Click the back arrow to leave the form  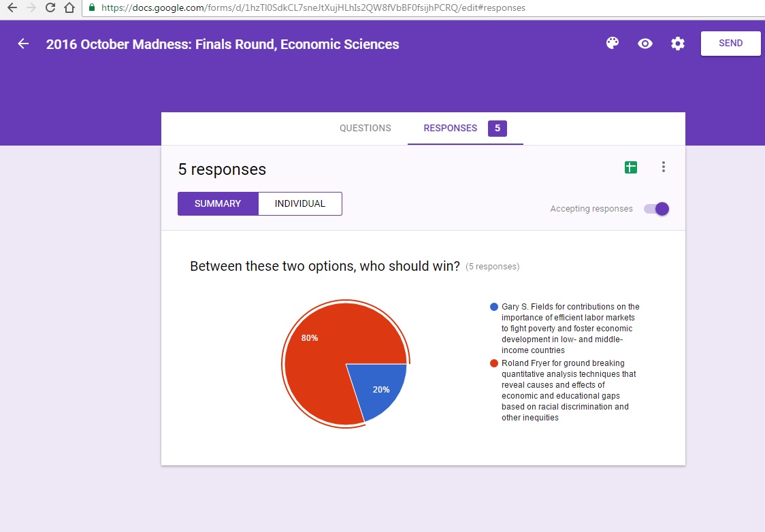tap(23, 44)
